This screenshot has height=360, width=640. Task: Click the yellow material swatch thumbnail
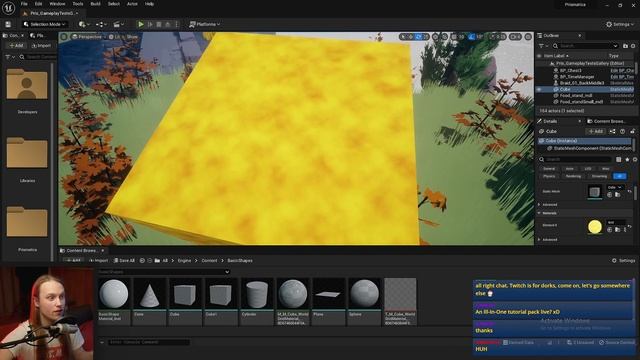pos(595,227)
